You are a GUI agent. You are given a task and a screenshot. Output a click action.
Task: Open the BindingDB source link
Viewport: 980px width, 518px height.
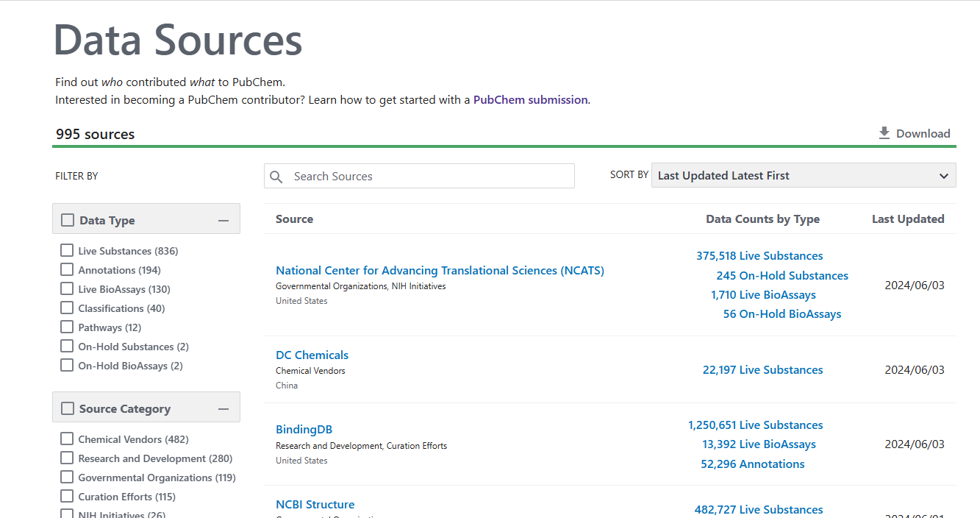click(x=304, y=430)
